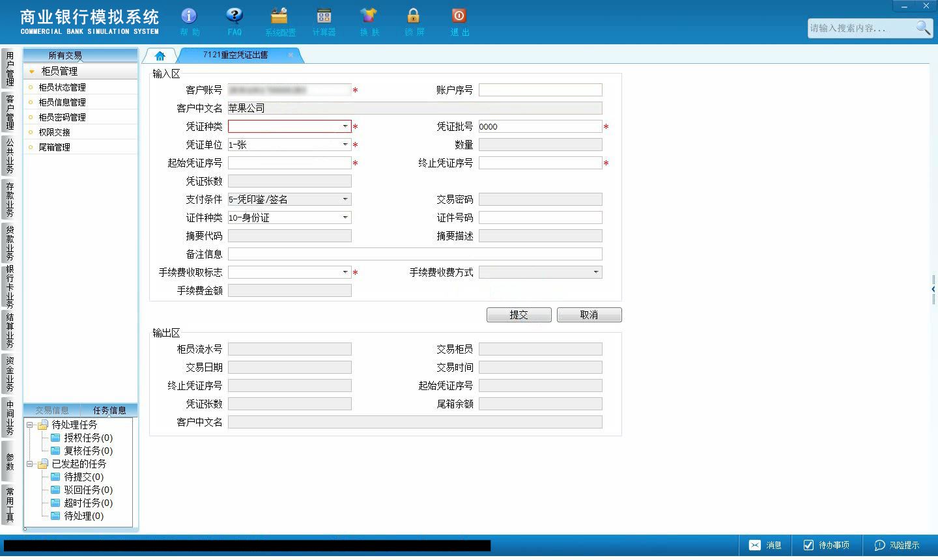The width and height of the screenshot is (938, 560).
Task: Open the 所有交易 panel header
Action: [x=65, y=55]
